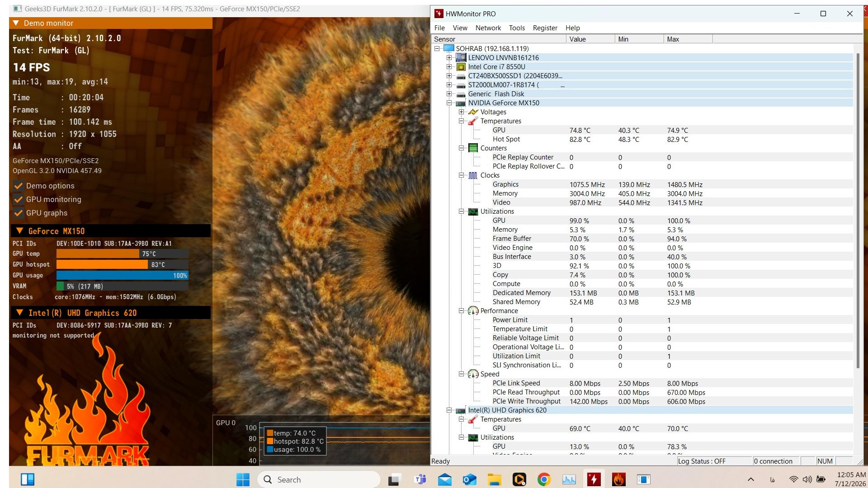
Task: Expand the Voltages node under MX150
Action: coord(461,112)
